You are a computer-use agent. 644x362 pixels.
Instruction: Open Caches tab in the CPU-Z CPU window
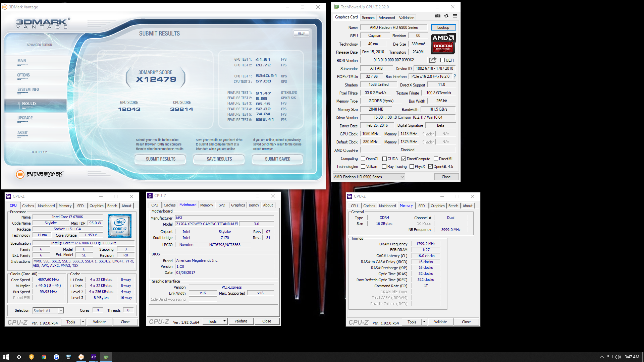pyautogui.click(x=28, y=206)
